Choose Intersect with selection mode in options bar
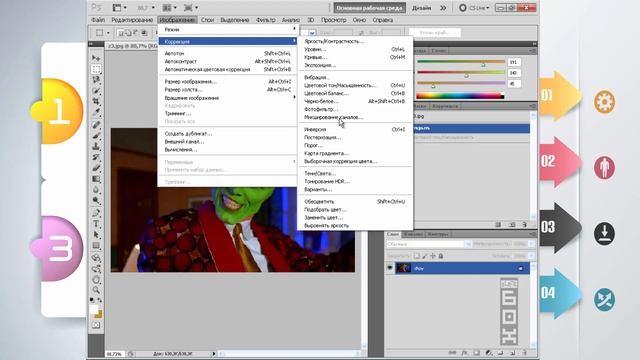640x360 pixels. pos(144,33)
